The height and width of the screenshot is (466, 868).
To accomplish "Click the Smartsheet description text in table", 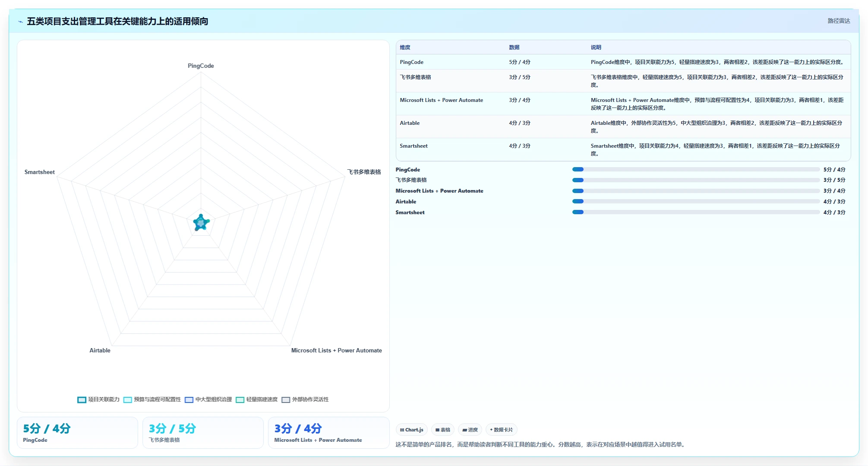I will (715, 149).
